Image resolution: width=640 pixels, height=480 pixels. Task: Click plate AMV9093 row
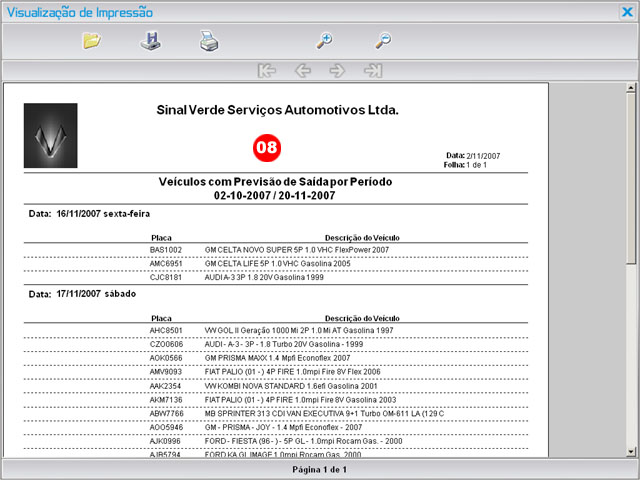pyautogui.click(x=276, y=372)
